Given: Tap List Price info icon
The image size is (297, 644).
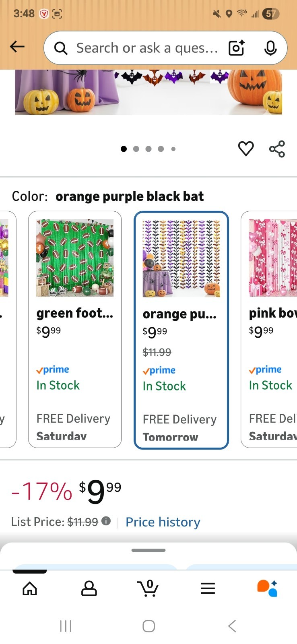Looking at the screenshot, I should [106, 521].
